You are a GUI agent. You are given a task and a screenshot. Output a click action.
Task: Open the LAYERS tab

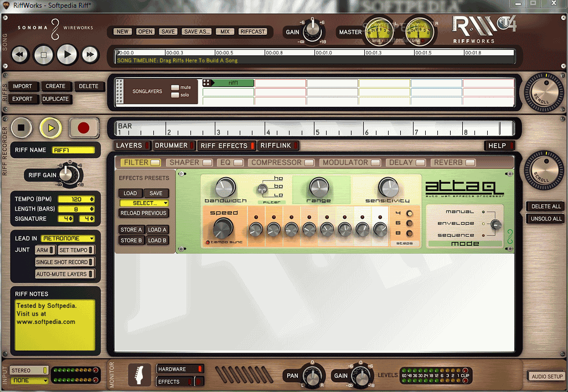132,145
